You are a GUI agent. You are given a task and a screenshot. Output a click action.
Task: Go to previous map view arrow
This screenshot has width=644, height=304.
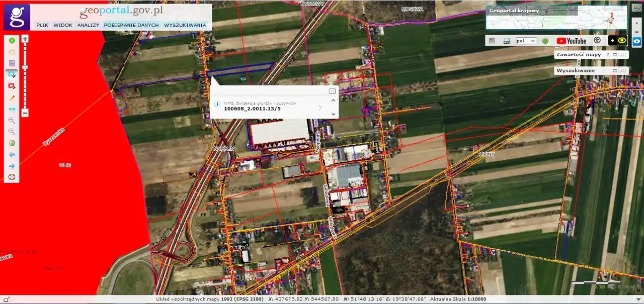(x=12, y=155)
